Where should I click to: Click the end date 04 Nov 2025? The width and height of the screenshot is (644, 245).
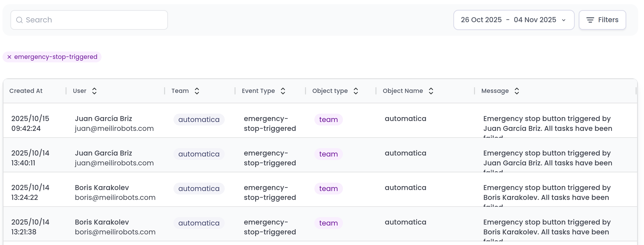(x=535, y=20)
